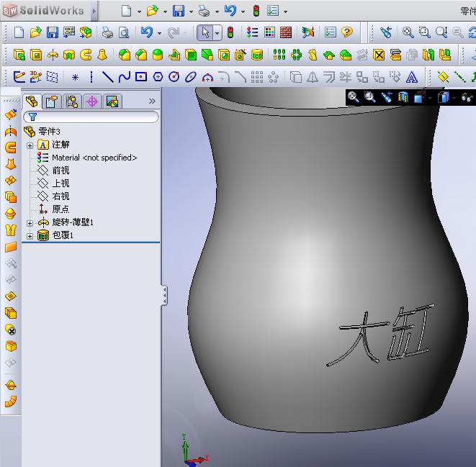The height and width of the screenshot is (467, 476).
Task: Switch to the DisplayManager tab
Action: point(112,101)
